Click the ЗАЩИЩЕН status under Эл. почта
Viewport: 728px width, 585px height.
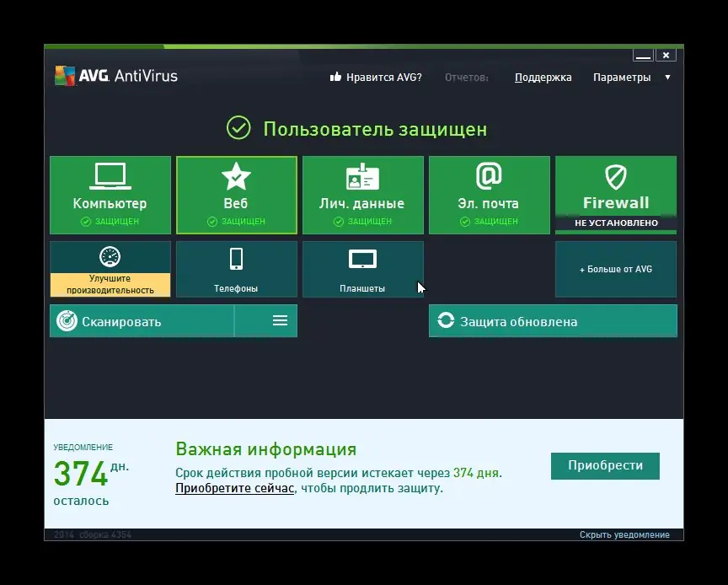(x=489, y=222)
